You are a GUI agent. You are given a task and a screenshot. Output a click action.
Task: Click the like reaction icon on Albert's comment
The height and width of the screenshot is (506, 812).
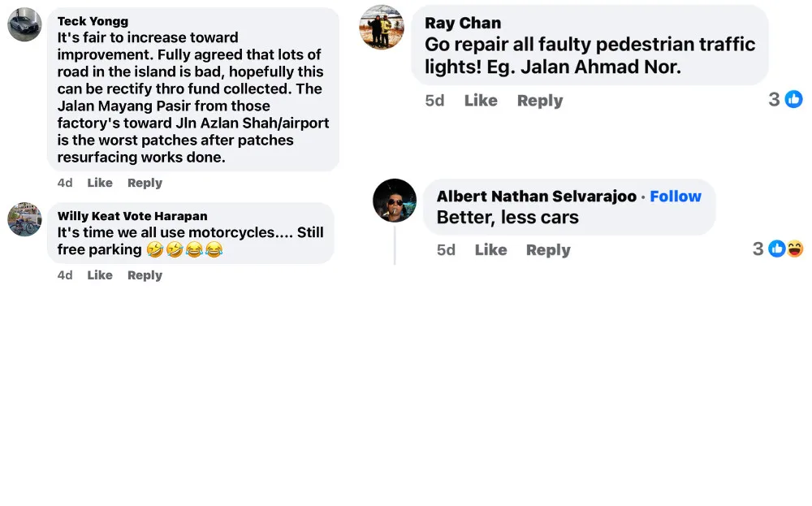pos(777,249)
